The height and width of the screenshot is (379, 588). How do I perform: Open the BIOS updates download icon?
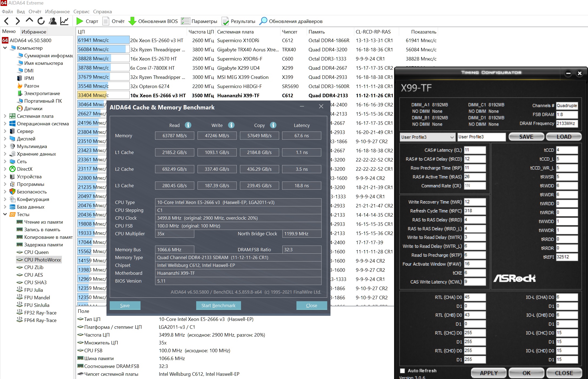[132, 21]
